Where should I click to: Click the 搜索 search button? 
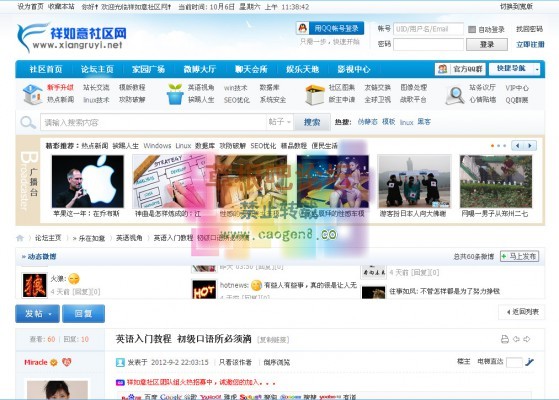[312, 122]
